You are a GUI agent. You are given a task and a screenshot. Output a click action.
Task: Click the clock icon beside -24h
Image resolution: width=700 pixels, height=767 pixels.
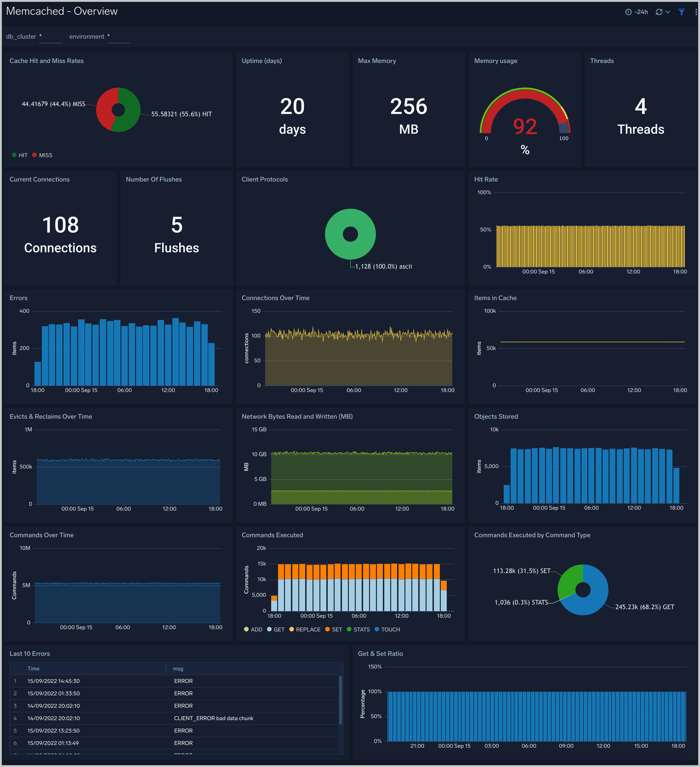(x=628, y=12)
